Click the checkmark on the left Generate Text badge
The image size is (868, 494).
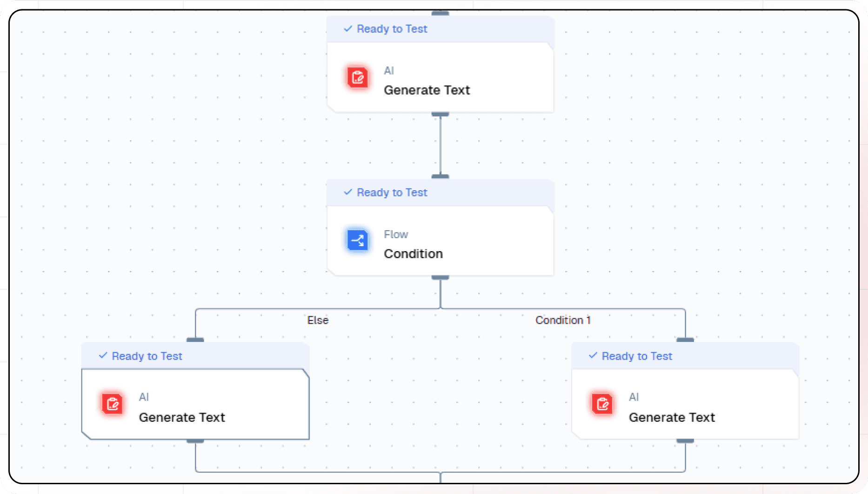point(103,356)
